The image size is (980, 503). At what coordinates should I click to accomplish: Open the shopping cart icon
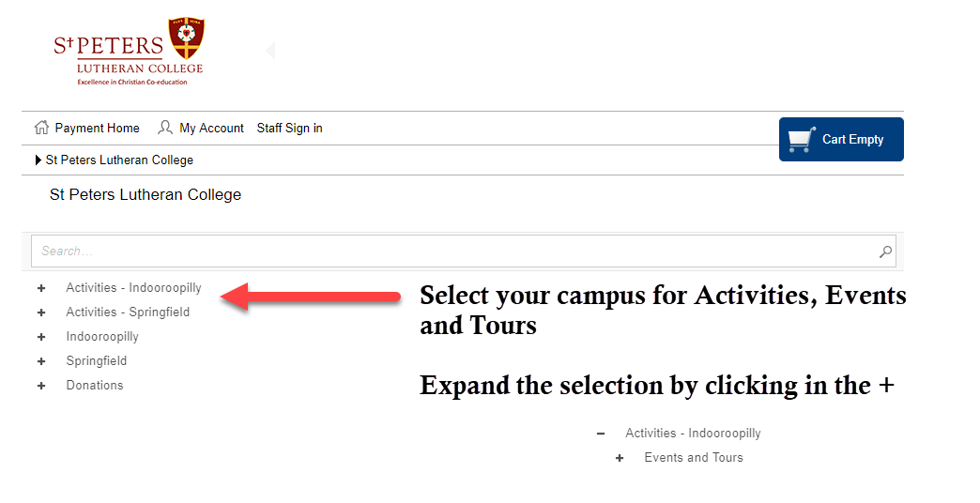pos(802,139)
